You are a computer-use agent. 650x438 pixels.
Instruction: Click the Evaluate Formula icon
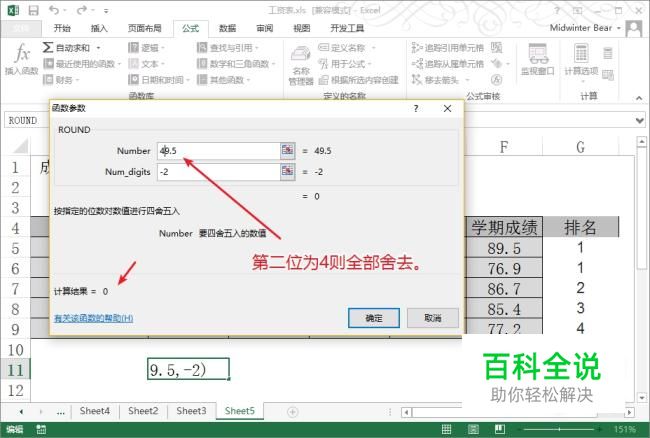(x=497, y=79)
